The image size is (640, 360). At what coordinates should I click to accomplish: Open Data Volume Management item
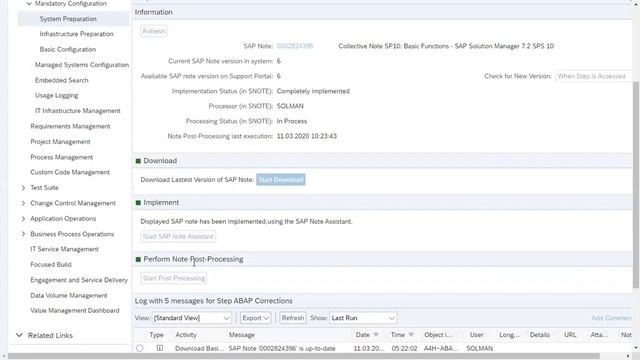coord(69,296)
